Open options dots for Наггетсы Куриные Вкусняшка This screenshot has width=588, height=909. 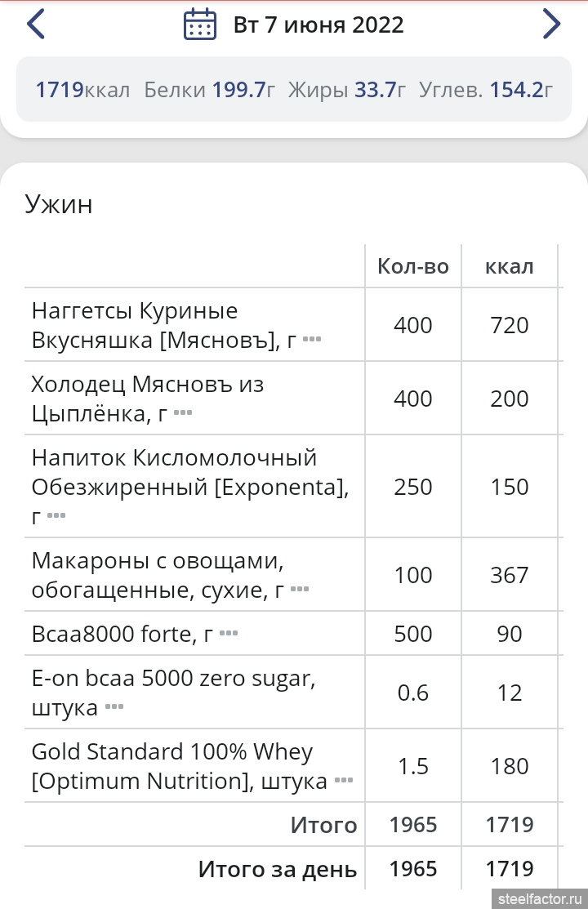[x=312, y=339]
